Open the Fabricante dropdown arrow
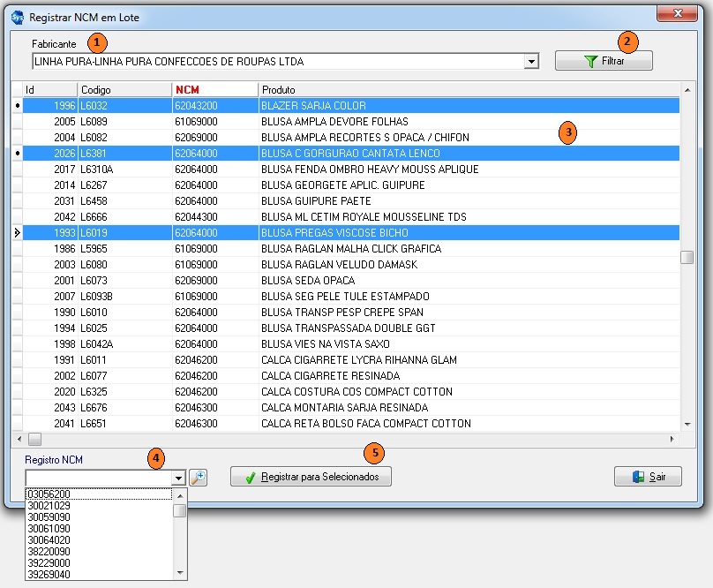The height and width of the screenshot is (588, 713). pyautogui.click(x=531, y=62)
